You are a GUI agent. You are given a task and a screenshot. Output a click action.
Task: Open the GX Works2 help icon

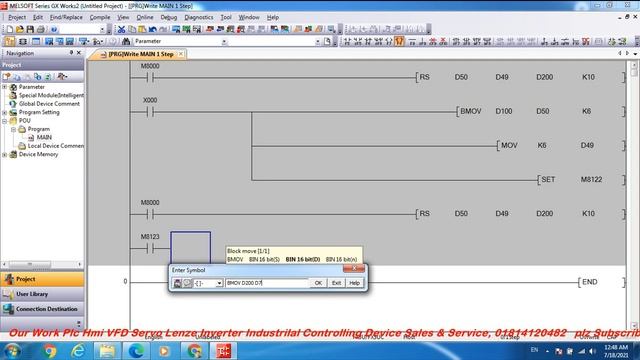(53, 29)
